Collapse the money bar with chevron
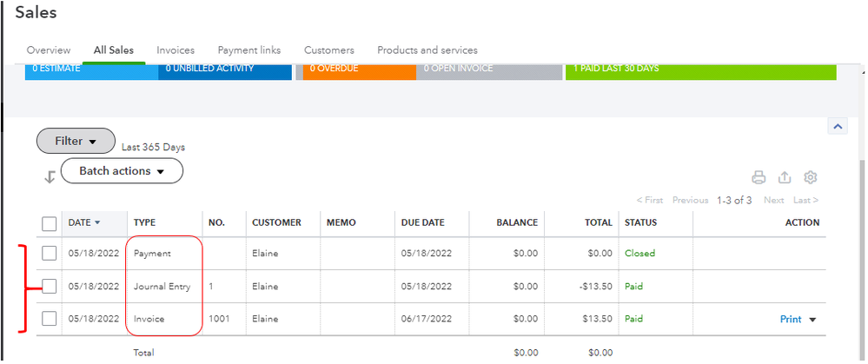 [838, 127]
